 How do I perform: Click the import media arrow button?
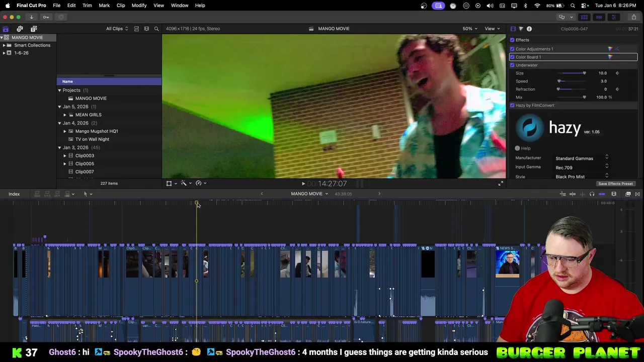[31, 17]
